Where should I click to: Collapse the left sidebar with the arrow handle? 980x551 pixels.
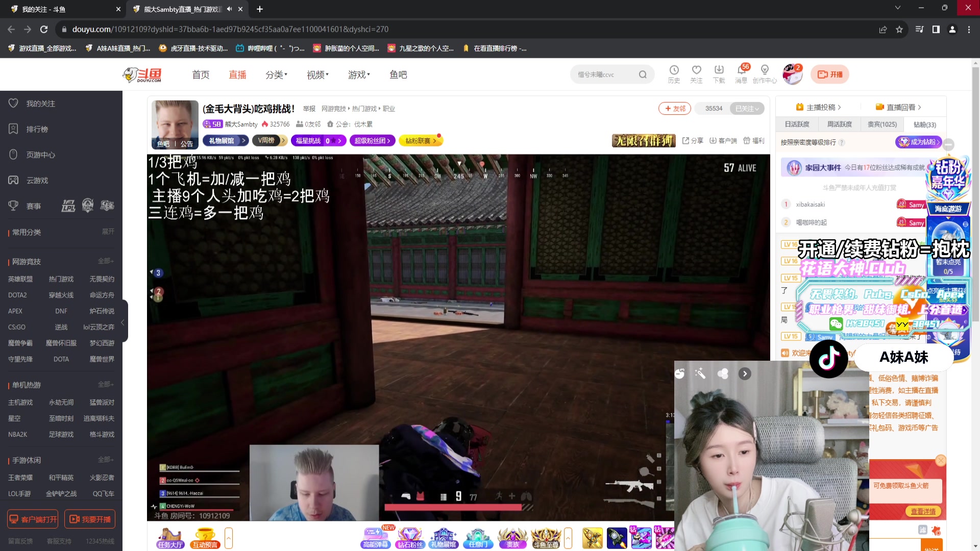123,322
